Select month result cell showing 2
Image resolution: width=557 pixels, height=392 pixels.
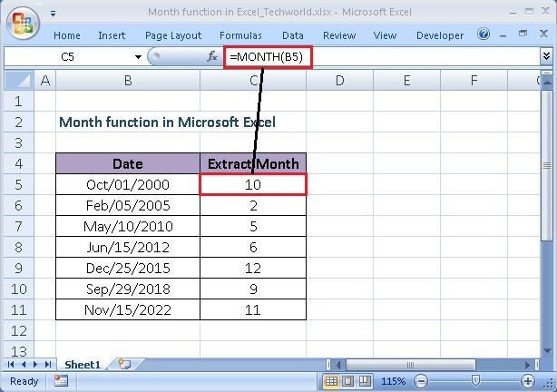point(253,205)
